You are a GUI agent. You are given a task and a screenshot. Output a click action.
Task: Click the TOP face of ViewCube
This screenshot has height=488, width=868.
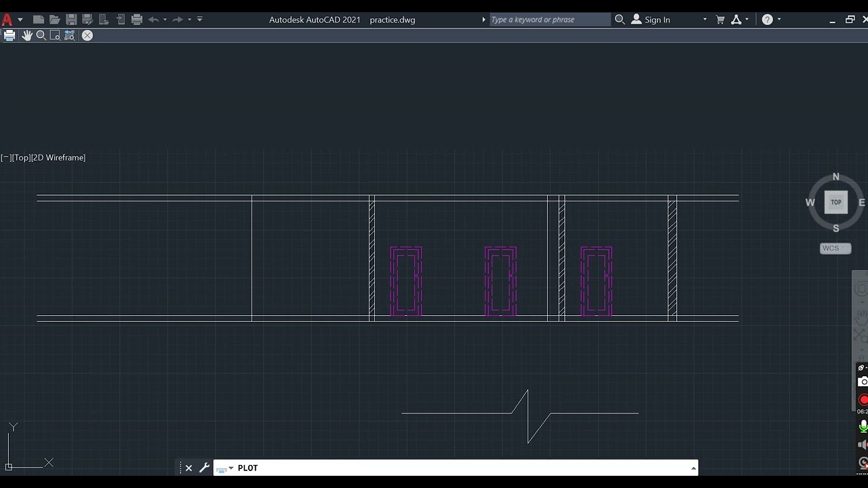(x=836, y=202)
